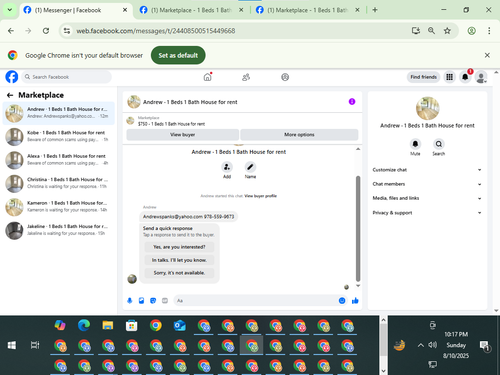500x375 pixels.
Task: Click the Chrome zoom magnifier icon
Action: [x=431, y=31]
